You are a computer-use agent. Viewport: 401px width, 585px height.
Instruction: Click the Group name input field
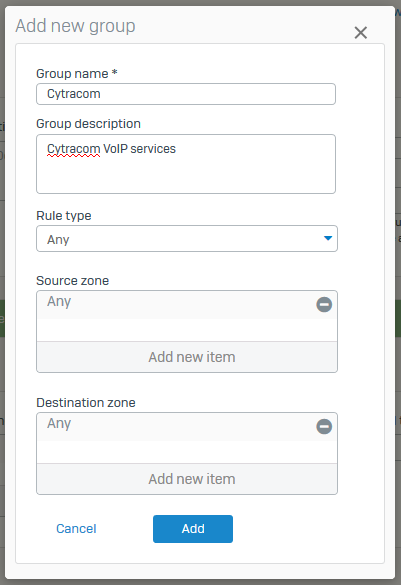pyautogui.click(x=186, y=94)
